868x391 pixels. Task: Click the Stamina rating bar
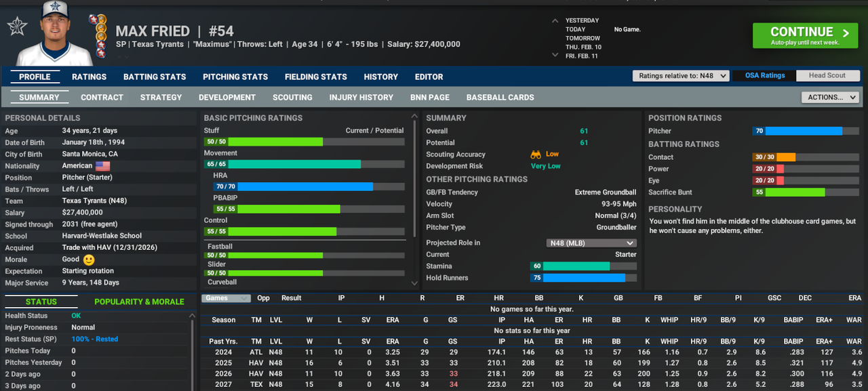click(x=583, y=266)
